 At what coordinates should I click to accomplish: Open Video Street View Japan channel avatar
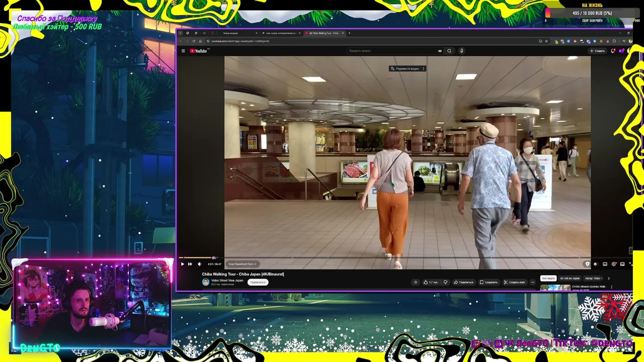click(x=205, y=282)
